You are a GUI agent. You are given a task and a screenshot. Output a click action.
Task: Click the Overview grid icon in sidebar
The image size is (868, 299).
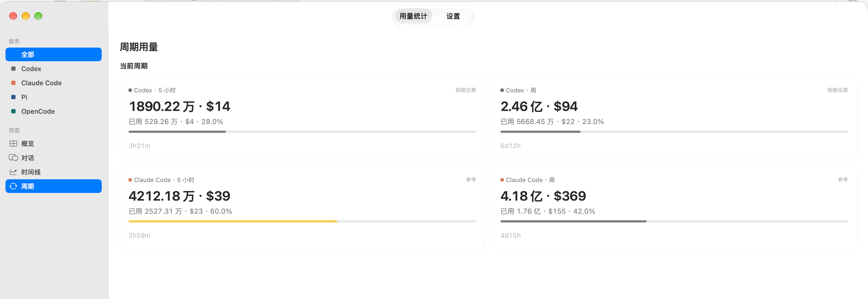(13, 144)
